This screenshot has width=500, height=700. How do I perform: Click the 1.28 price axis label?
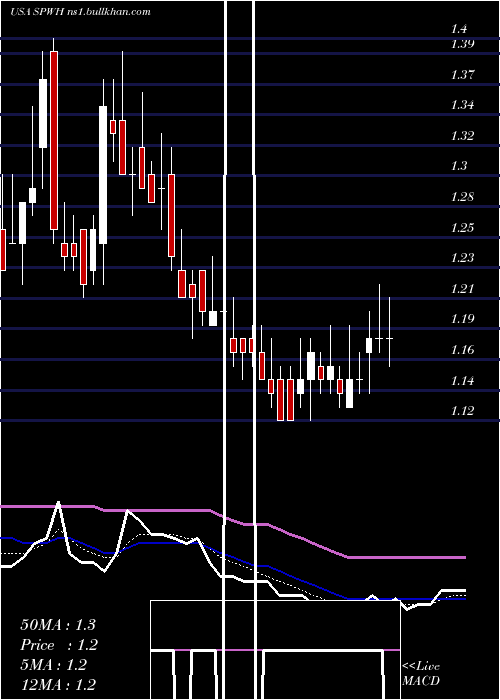(x=462, y=197)
